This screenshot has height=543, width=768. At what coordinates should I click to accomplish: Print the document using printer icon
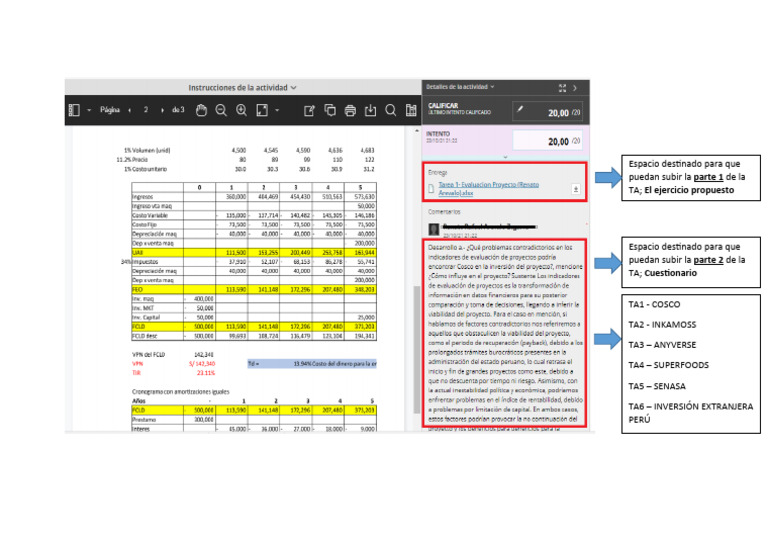tap(350, 110)
